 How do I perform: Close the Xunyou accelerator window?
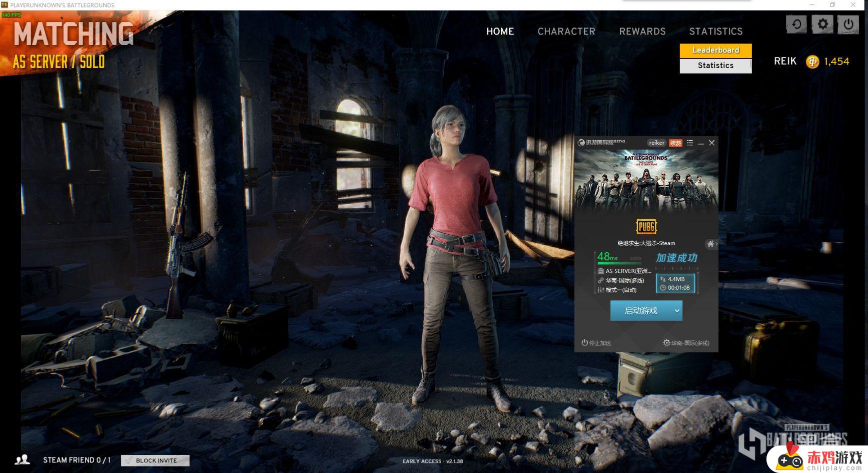(x=711, y=143)
